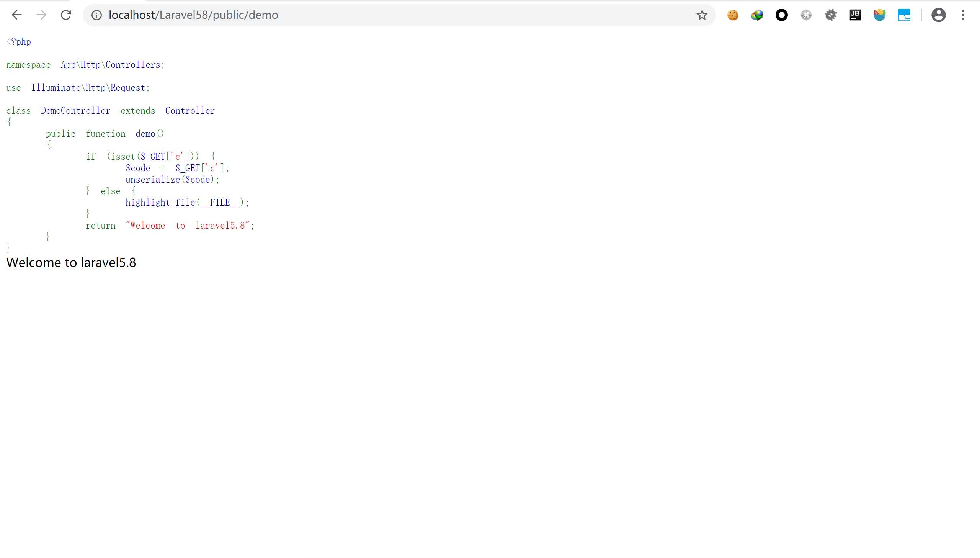Go back to the previous page
Viewport: 980px width, 558px height.
17,15
